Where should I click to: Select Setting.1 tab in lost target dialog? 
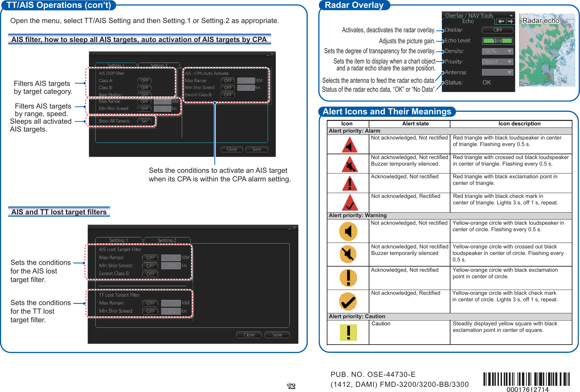click(x=119, y=240)
